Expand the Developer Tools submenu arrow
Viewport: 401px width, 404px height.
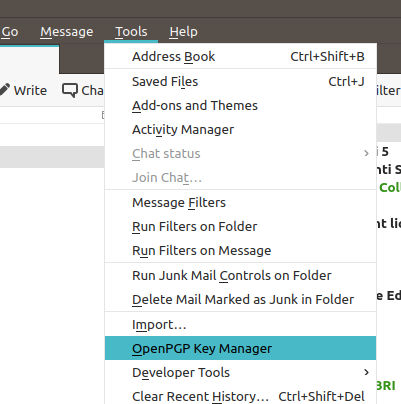[x=366, y=372]
